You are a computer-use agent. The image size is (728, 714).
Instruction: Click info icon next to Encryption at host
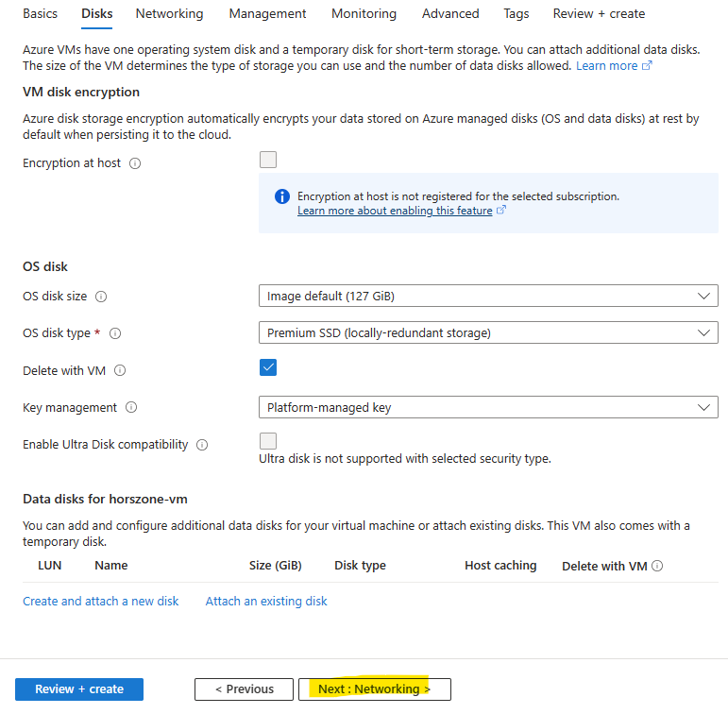pyautogui.click(x=135, y=163)
